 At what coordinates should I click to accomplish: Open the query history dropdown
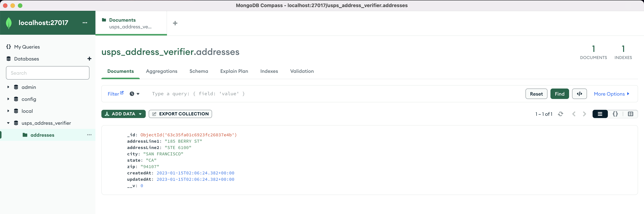pos(135,94)
